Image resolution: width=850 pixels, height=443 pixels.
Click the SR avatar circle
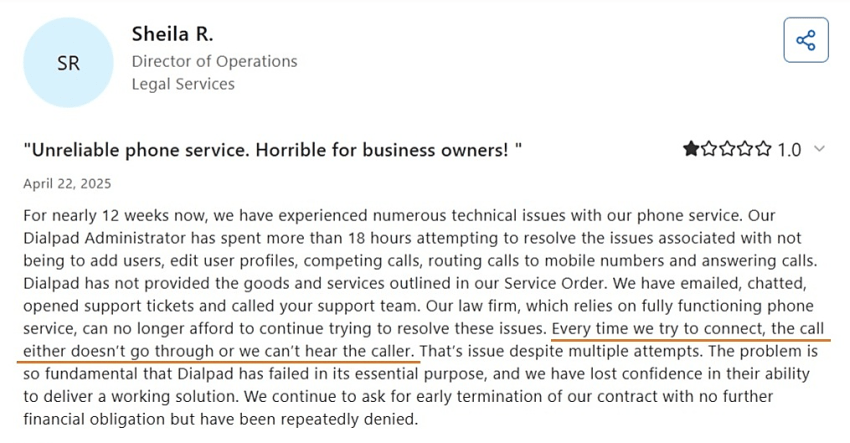pos(68,62)
